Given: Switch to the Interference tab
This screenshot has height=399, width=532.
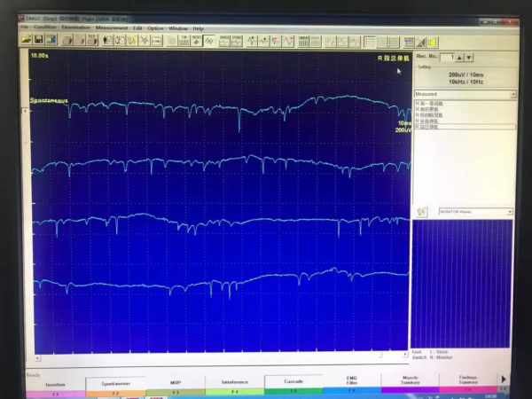Looking at the screenshot, I should click(234, 386).
